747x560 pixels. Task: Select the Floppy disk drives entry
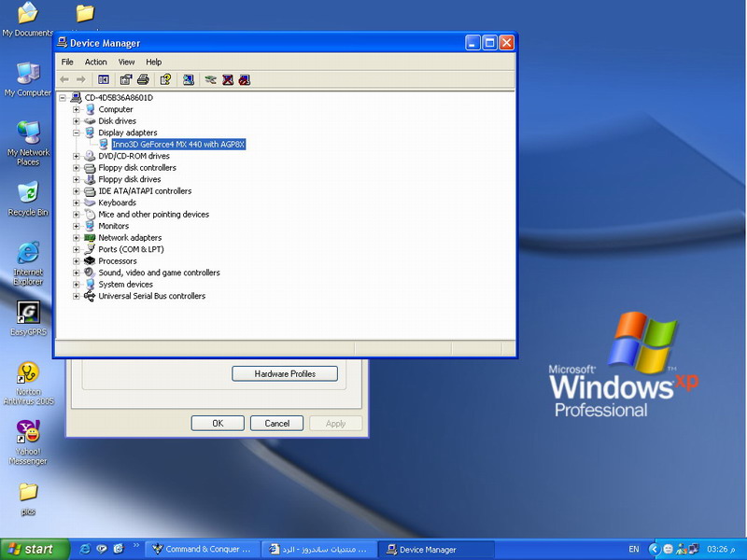pyautogui.click(x=130, y=179)
